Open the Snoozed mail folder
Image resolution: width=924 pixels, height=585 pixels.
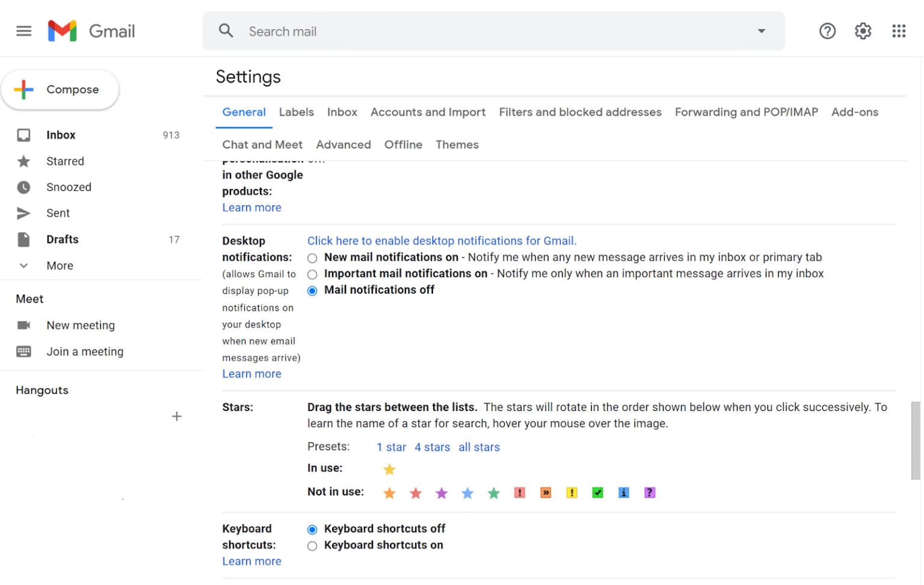coord(69,187)
